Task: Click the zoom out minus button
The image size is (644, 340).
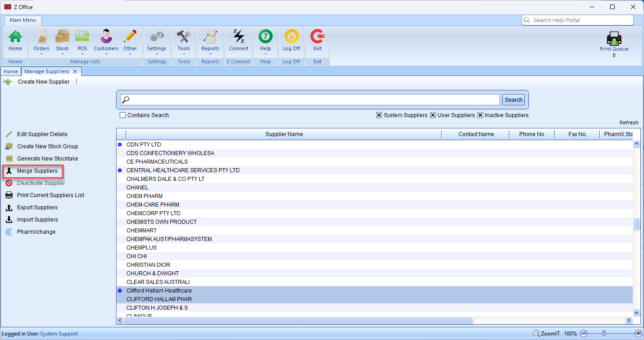Action: (x=583, y=333)
